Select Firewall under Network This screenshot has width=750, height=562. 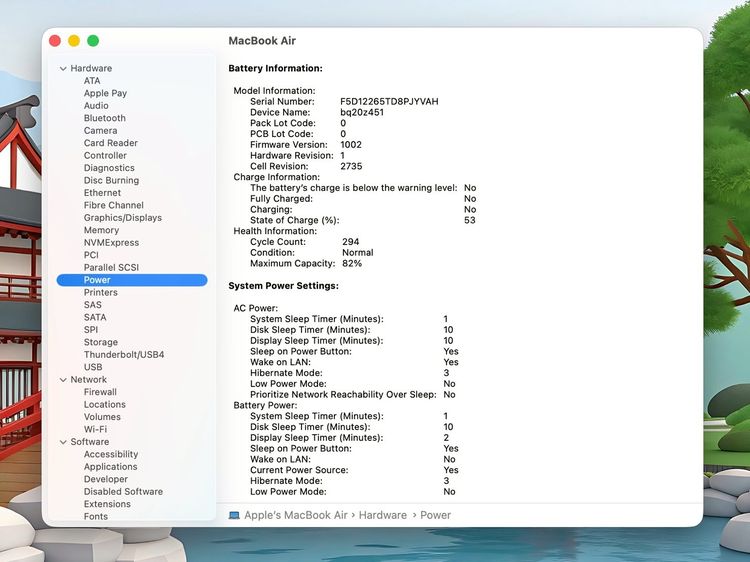tap(100, 392)
